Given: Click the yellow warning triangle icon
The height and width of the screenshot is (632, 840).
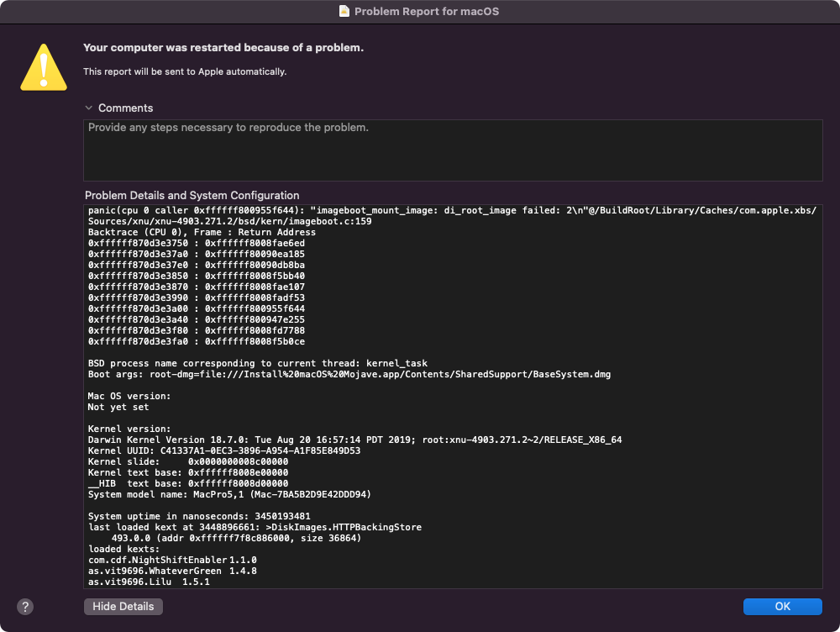Looking at the screenshot, I should [x=44, y=67].
